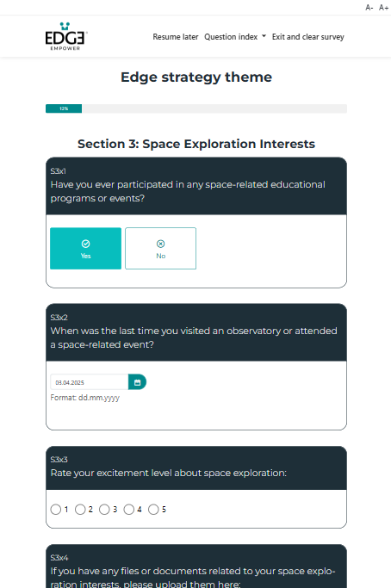Click the Edge strategy theme title
The width and height of the screenshot is (391, 588).
coord(196,77)
